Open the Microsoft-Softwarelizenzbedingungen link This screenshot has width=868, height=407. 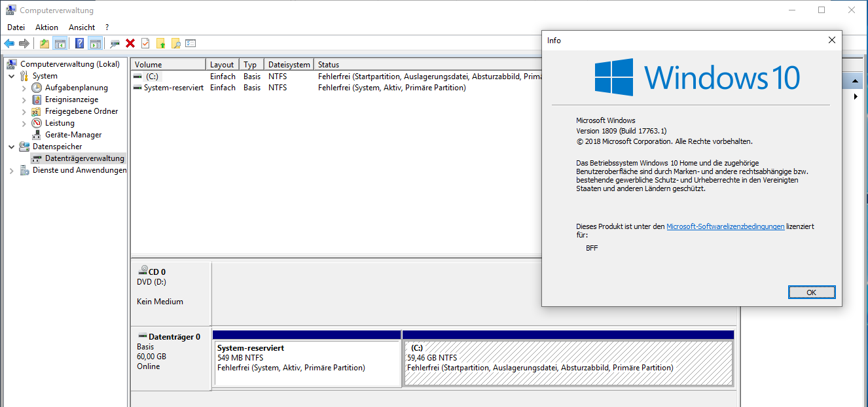pos(725,226)
